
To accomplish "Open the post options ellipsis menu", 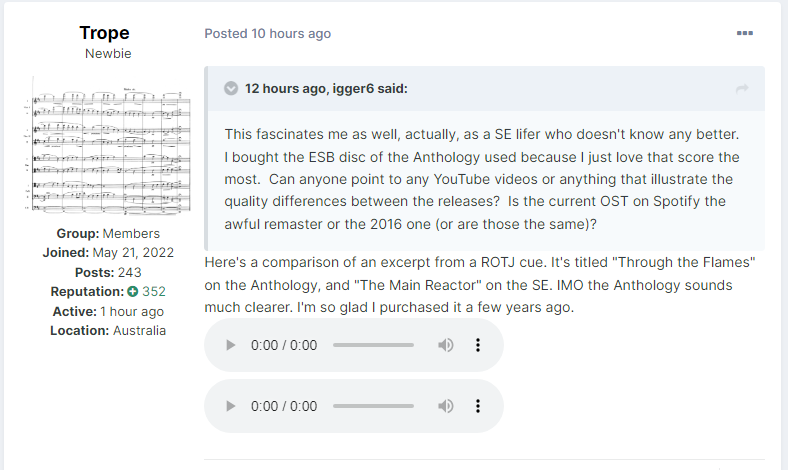I will click(745, 33).
